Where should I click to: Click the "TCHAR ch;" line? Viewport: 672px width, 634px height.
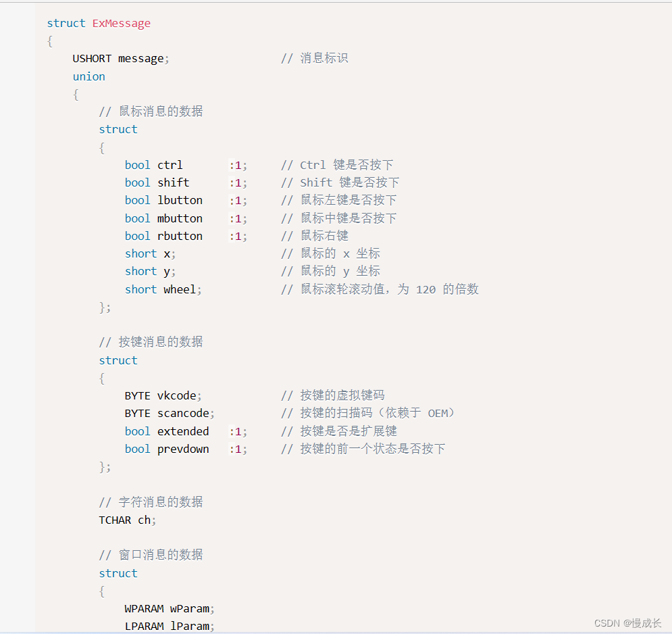pos(127,520)
